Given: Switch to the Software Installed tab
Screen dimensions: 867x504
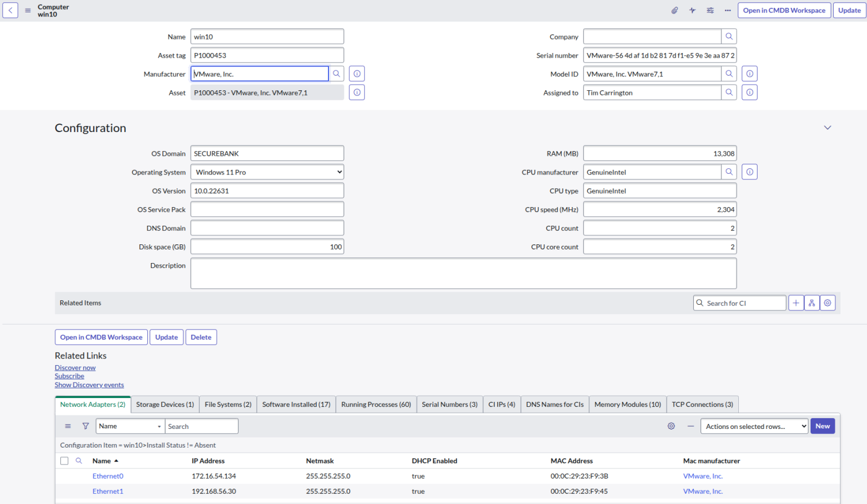Looking at the screenshot, I should click(296, 404).
